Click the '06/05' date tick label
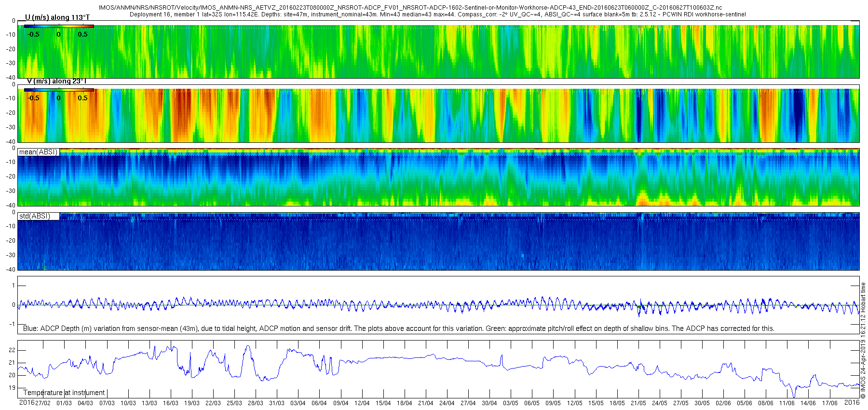868x410 pixels. pyautogui.click(x=532, y=403)
